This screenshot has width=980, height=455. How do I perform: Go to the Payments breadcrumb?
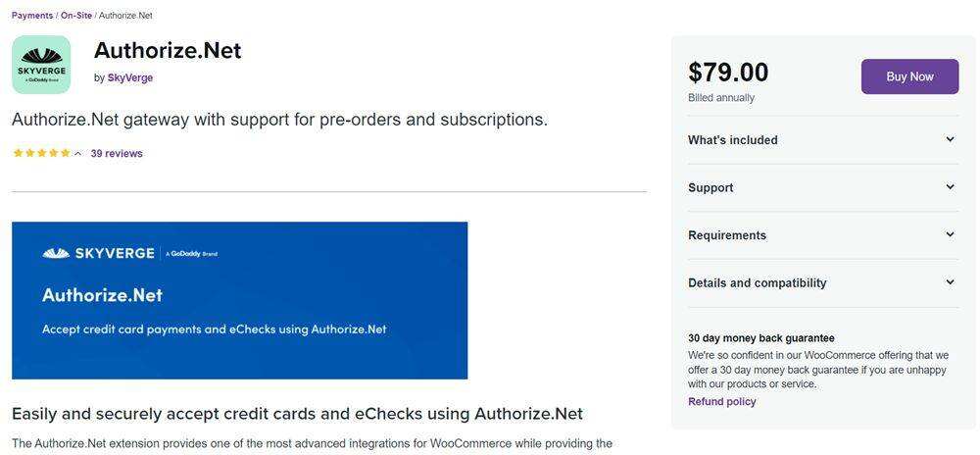point(32,16)
